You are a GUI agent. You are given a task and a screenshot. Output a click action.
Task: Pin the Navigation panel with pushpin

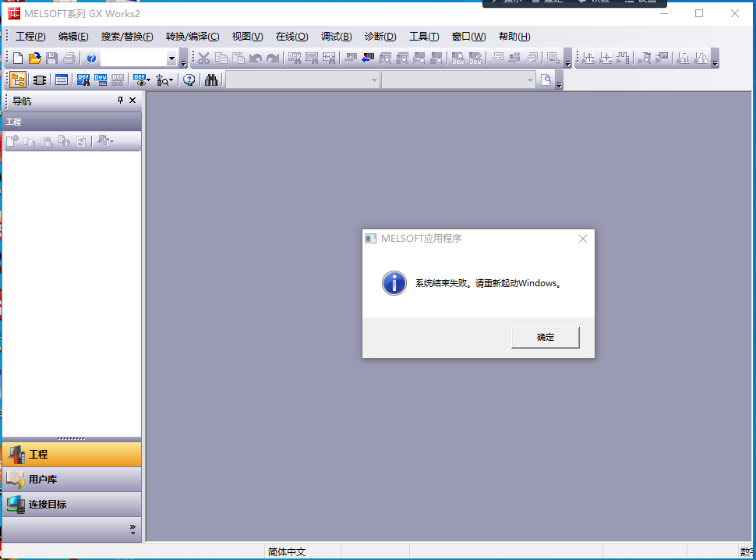[120, 101]
